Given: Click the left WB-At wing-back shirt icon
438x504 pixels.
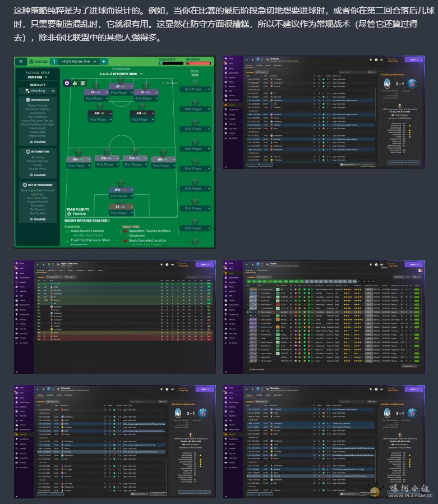Looking at the screenshot, I should click(x=79, y=153).
